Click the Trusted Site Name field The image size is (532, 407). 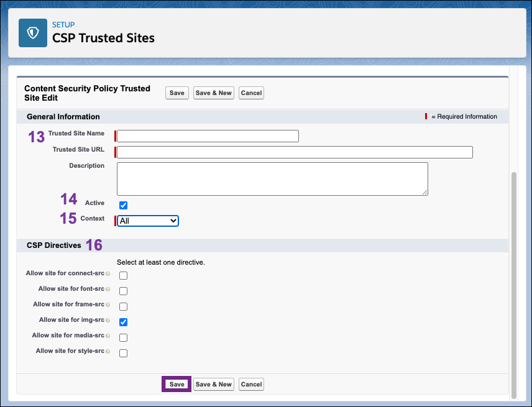pyautogui.click(x=208, y=136)
